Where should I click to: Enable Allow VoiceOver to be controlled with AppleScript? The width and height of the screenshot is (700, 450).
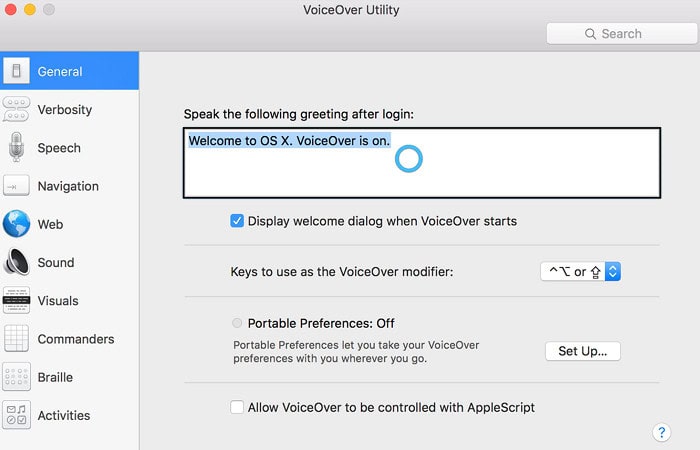[x=237, y=407]
